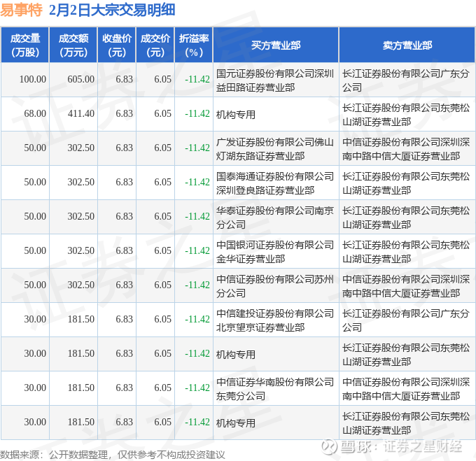Click buyer 国元证券股份有限公司深圳益田路证券营业部
Screen dimensions: 476x461
tap(275, 80)
